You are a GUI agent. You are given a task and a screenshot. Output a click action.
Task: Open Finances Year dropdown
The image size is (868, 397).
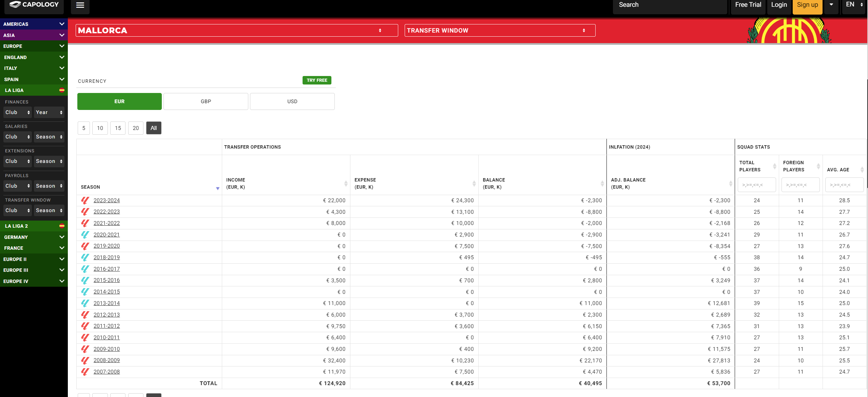[49, 112]
